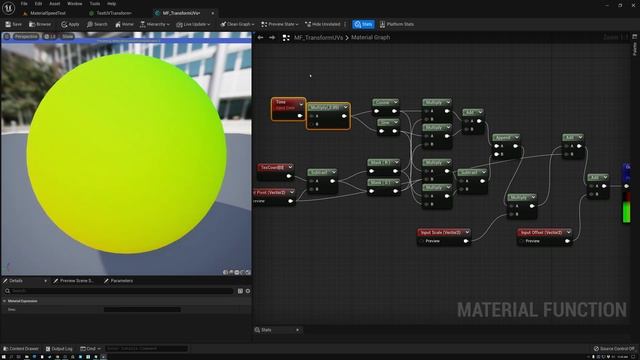Viewport: 640px width, 360px height.
Task: Open the Output Log
Action: click(59, 349)
